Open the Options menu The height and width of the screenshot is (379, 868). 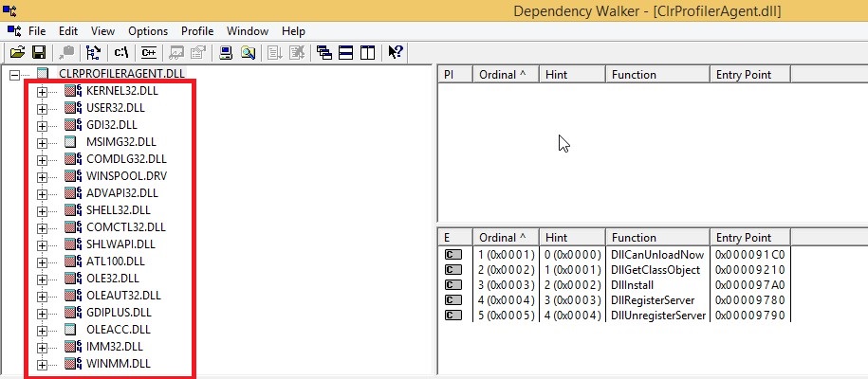148,31
